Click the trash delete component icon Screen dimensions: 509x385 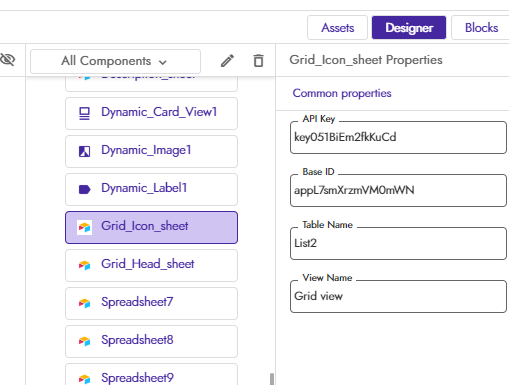point(258,61)
